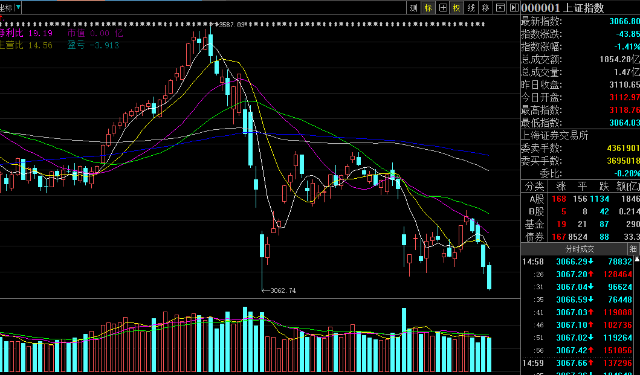Open the 坐标 dropdown arrow
The width and height of the screenshot is (640, 375).
(18, 7)
